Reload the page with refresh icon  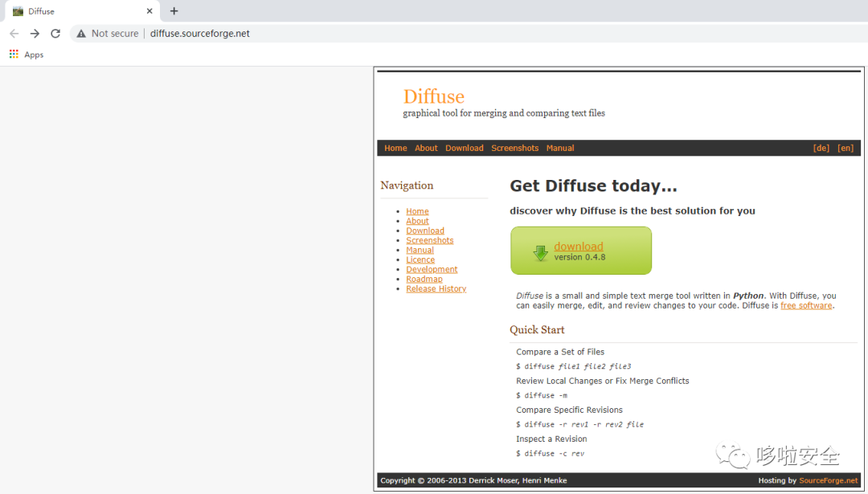point(55,34)
